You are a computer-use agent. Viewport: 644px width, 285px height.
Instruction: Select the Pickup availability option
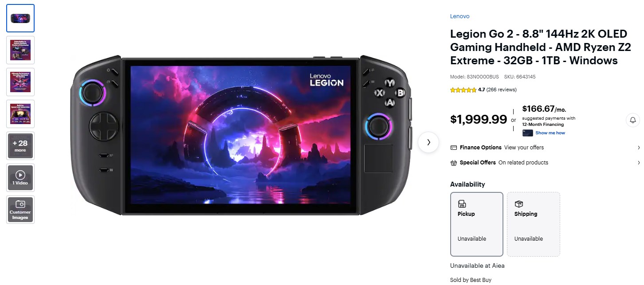click(477, 224)
